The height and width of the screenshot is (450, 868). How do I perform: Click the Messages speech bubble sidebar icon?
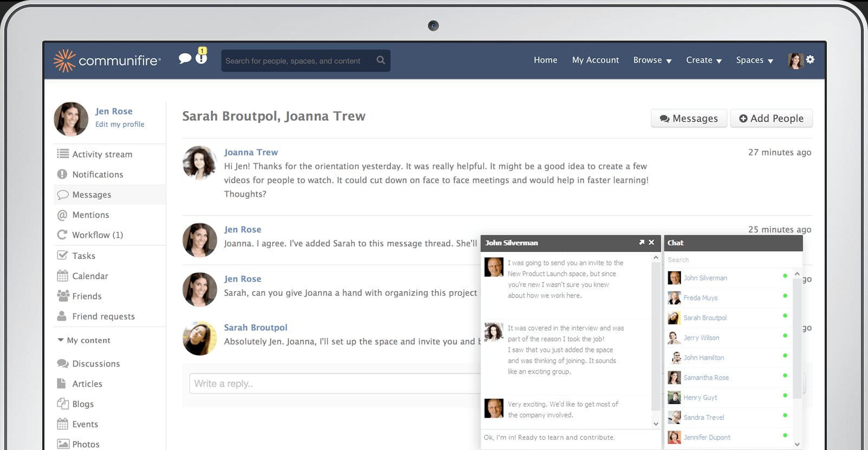[63, 194]
